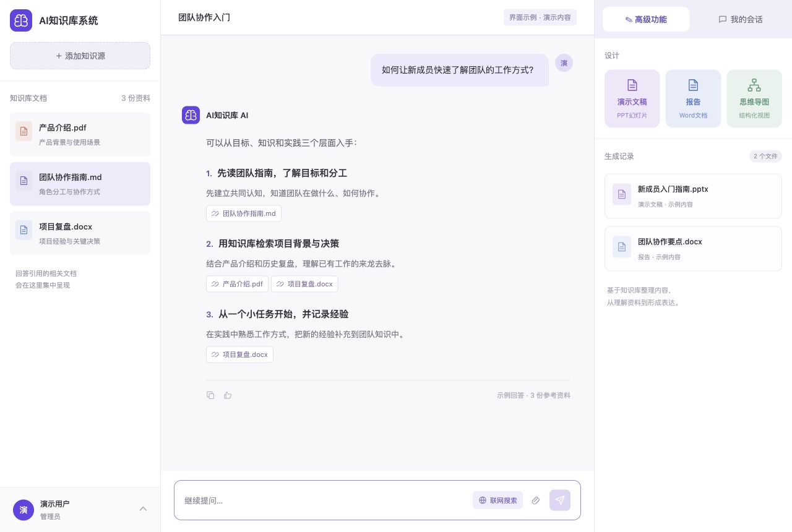Click the paperclip attachment icon

(x=536, y=500)
